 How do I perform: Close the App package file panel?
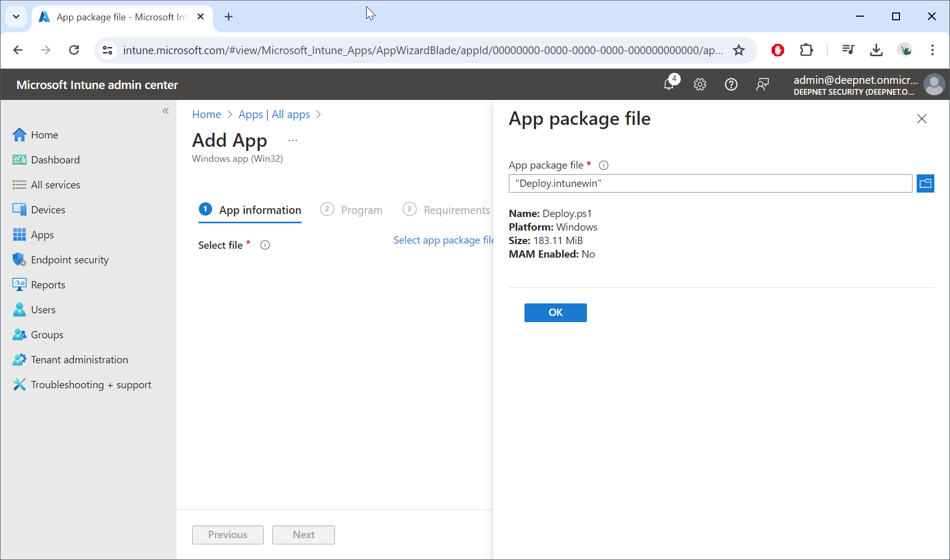point(921,119)
